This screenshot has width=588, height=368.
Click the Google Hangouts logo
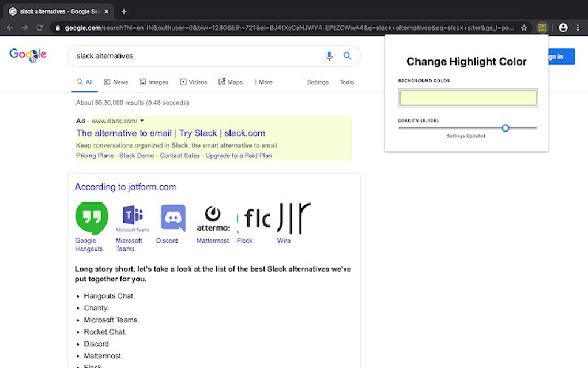(91, 217)
